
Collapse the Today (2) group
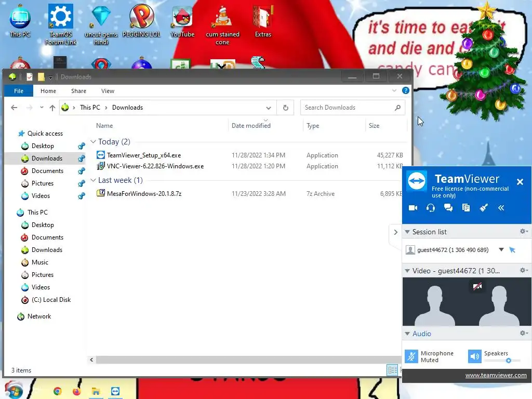(x=93, y=141)
